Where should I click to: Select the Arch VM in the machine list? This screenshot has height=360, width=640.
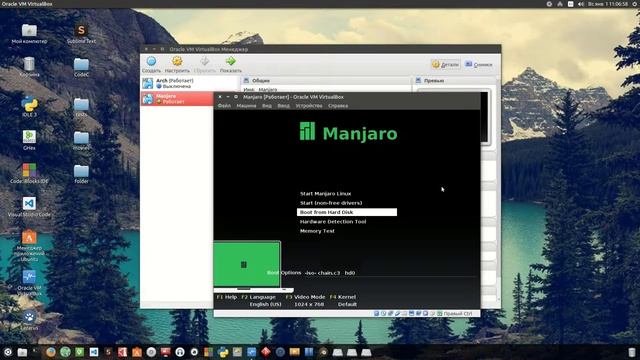pyautogui.click(x=189, y=83)
